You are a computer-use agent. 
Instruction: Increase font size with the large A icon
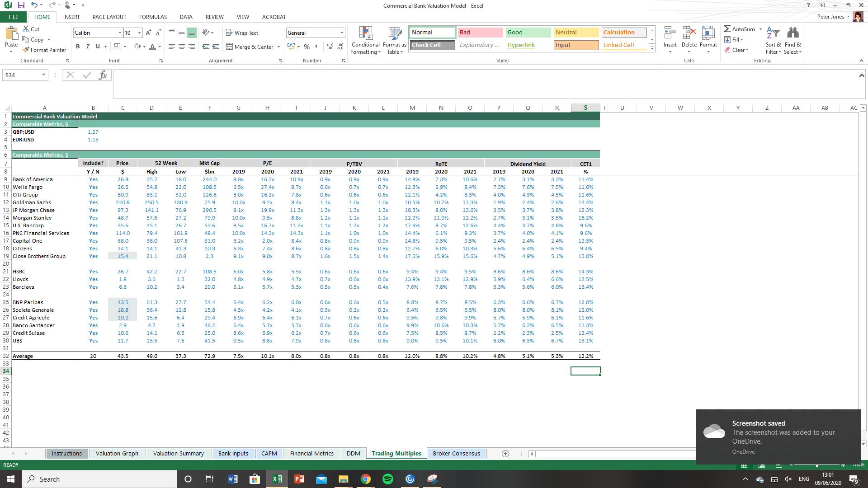[148, 33]
